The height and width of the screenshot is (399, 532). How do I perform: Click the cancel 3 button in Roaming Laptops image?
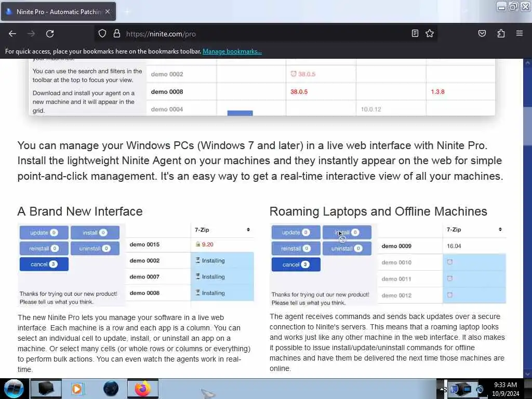pos(296,264)
